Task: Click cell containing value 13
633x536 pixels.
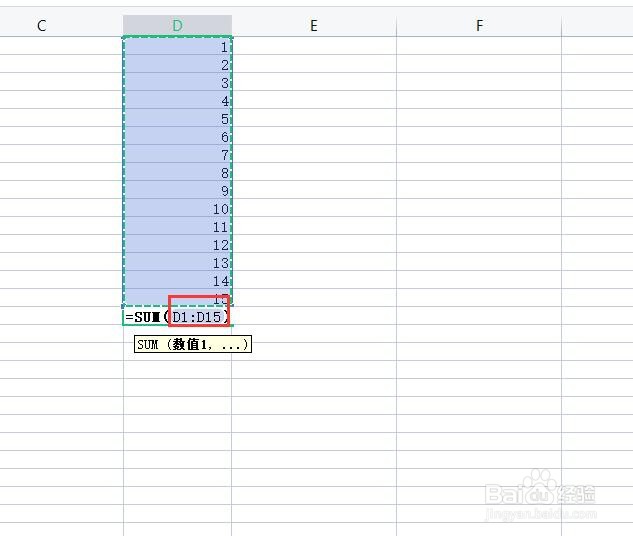Action: coord(177,262)
